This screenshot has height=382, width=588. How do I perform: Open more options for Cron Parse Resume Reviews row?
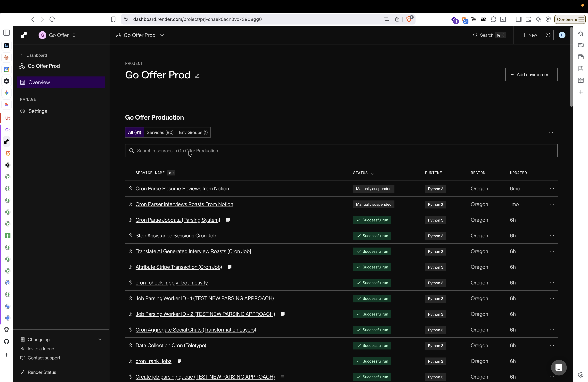(x=552, y=189)
